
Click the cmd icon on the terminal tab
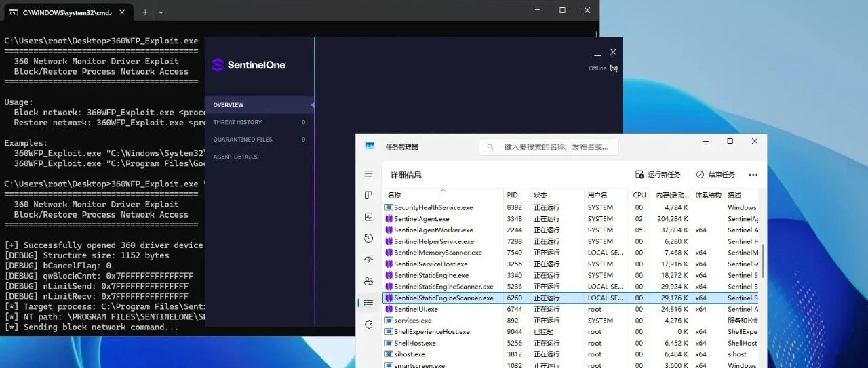click(x=14, y=12)
